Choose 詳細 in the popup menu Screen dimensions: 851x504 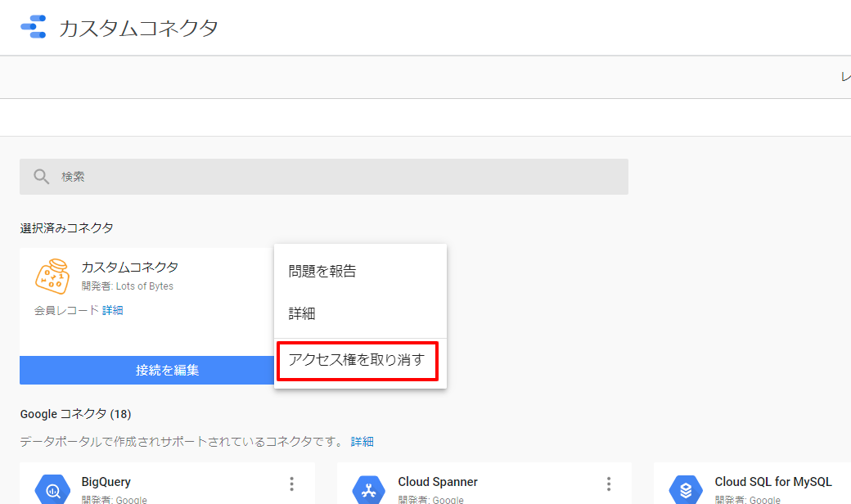click(302, 313)
